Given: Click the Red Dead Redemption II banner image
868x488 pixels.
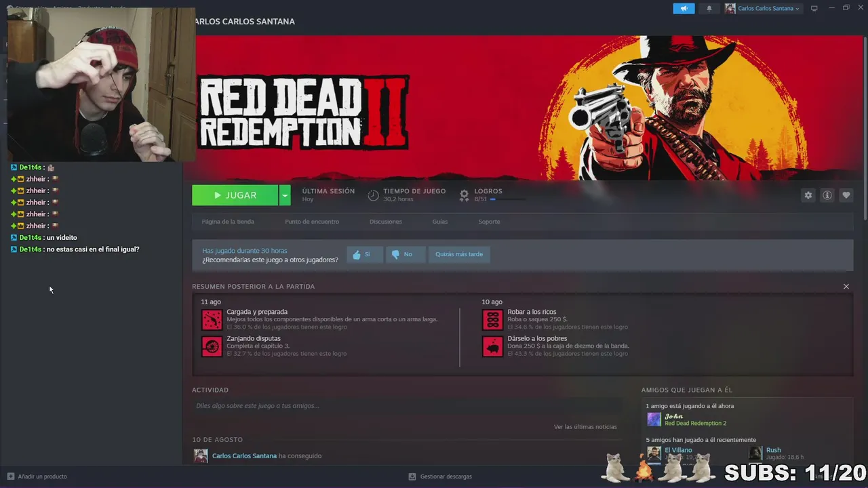Looking at the screenshot, I should point(522,108).
